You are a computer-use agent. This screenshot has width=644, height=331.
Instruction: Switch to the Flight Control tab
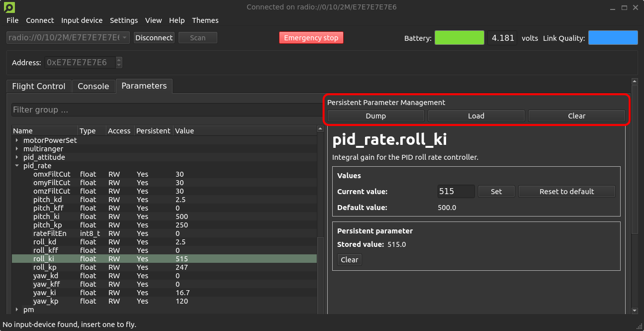39,86
